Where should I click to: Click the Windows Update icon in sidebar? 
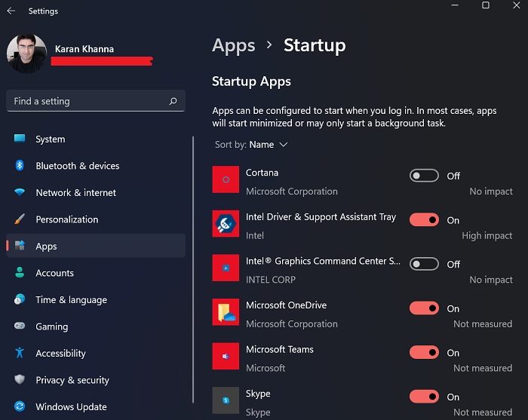click(x=20, y=407)
